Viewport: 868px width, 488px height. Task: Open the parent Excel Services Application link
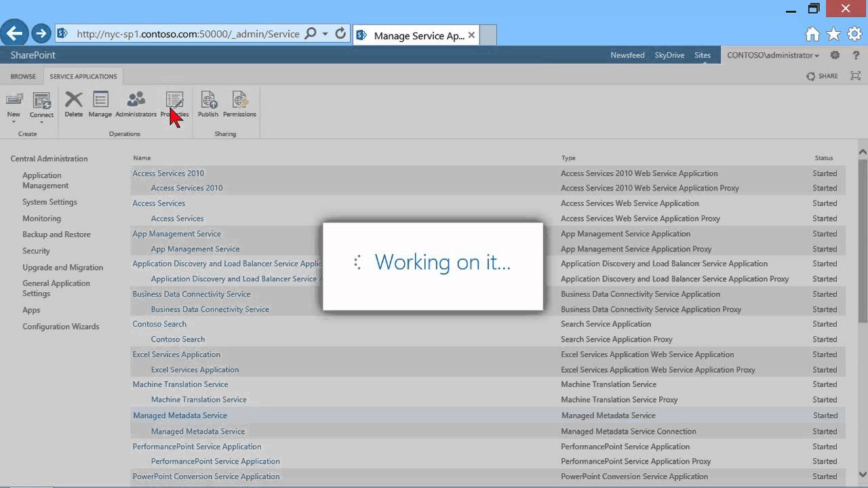pyautogui.click(x=176, y=354)
